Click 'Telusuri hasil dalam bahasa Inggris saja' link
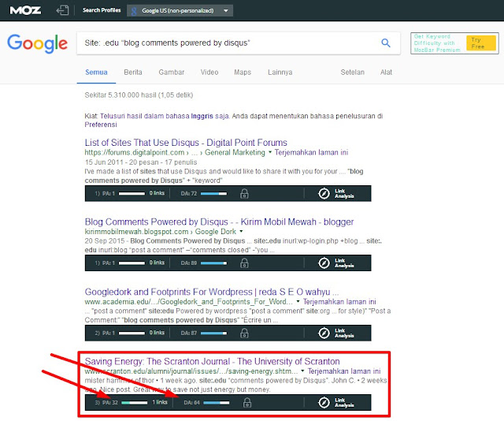504x421 pixels. (164, 116)
